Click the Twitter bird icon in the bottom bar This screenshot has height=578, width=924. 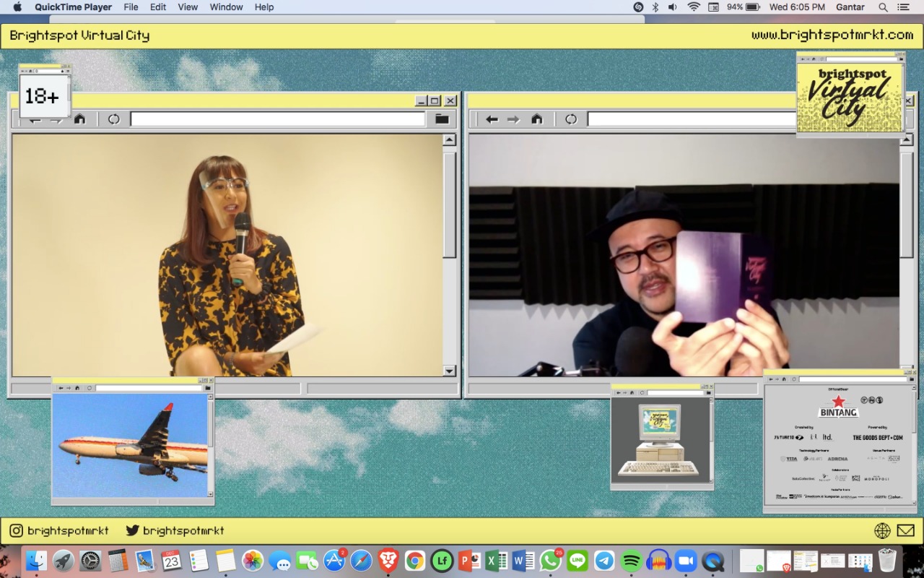coord(132,530)
